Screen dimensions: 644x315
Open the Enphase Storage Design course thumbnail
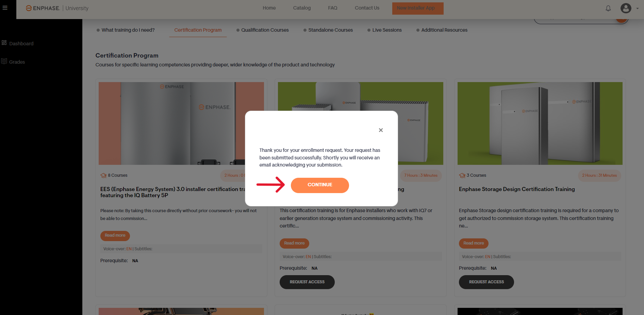tap(540, 123)
